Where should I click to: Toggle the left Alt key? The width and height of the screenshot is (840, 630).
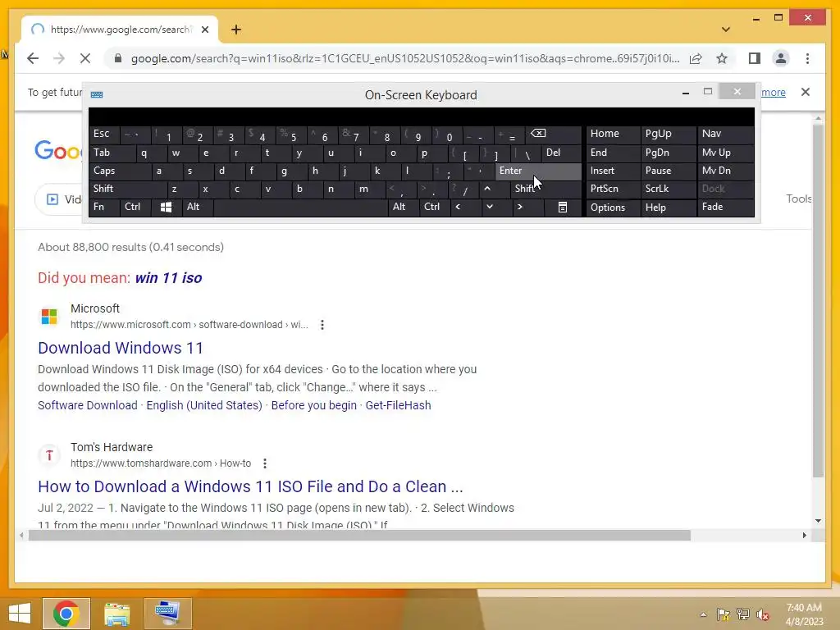click(x=197, y=207)
